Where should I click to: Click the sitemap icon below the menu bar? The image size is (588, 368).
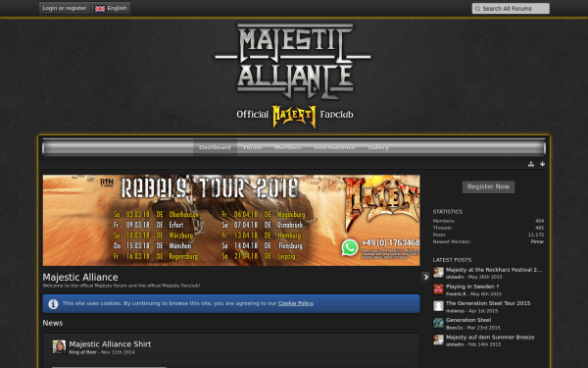(x=530, y=164)
